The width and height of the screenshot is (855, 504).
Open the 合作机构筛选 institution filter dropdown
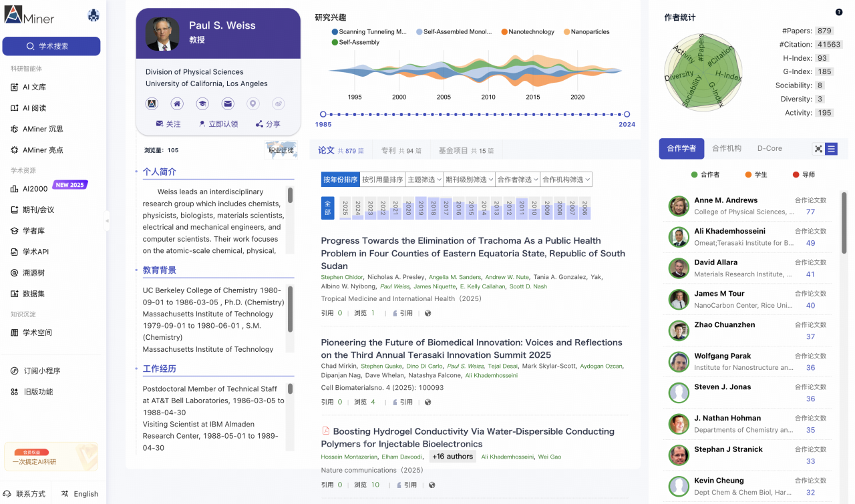pos(566,180)
